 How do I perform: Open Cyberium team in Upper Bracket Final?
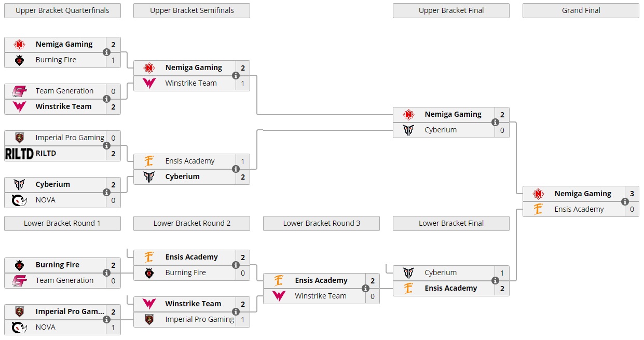[x=441, y=130]
